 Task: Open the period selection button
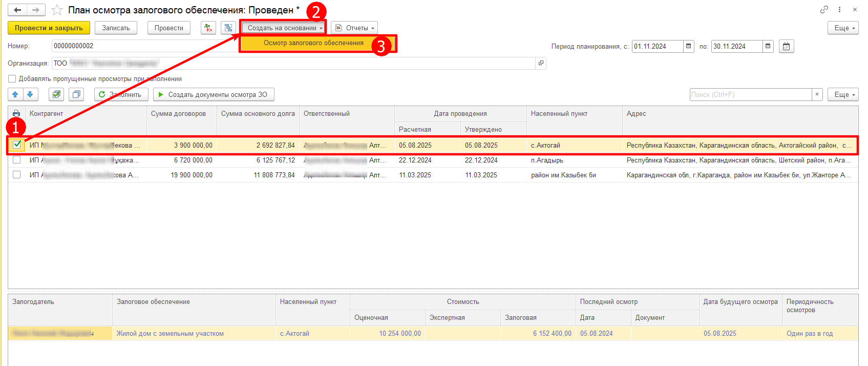(x=786, y=46)
